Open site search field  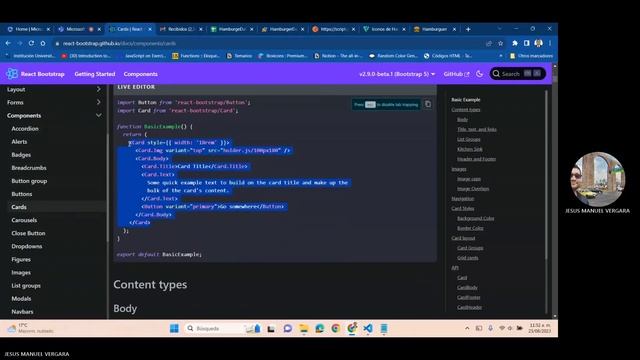pyautogui.click(x=518, y=73)
